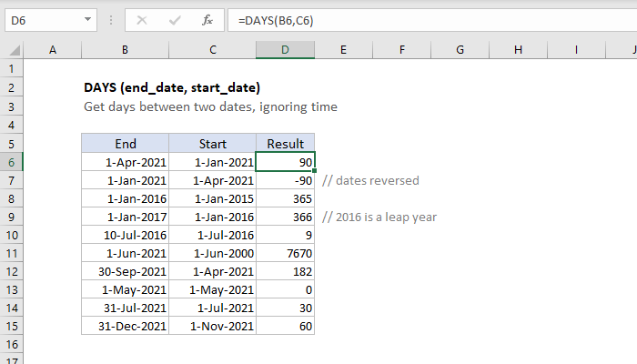
Task: Select result cell showing 182
Action: [285, 271]
